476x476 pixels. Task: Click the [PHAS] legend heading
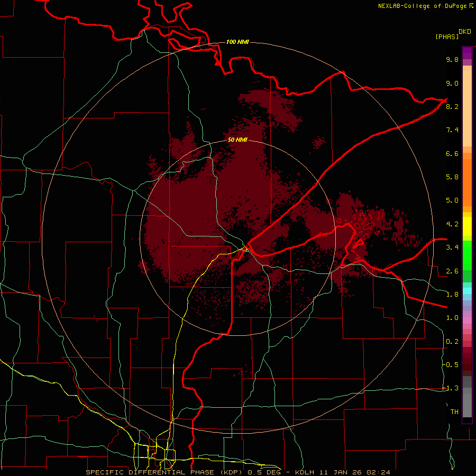447,36
